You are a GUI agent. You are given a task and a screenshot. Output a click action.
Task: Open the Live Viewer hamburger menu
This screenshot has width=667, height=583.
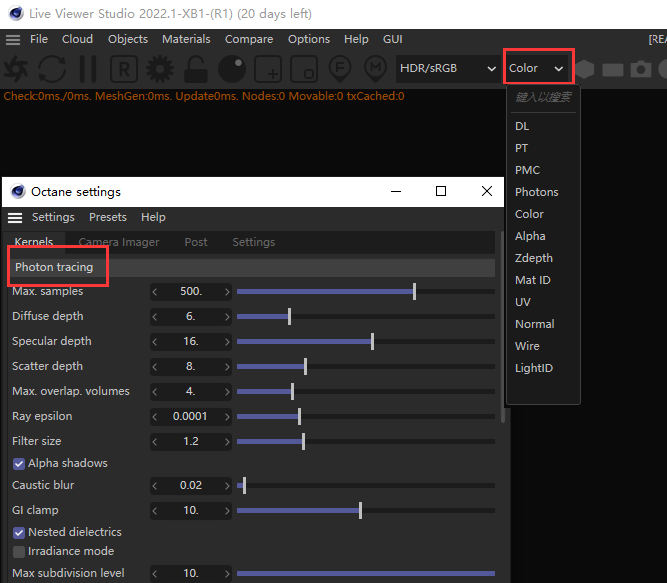point(13,40)
